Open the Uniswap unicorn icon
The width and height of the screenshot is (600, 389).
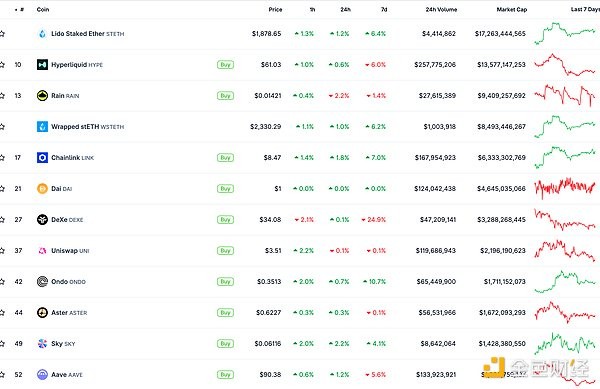point(42,251)
